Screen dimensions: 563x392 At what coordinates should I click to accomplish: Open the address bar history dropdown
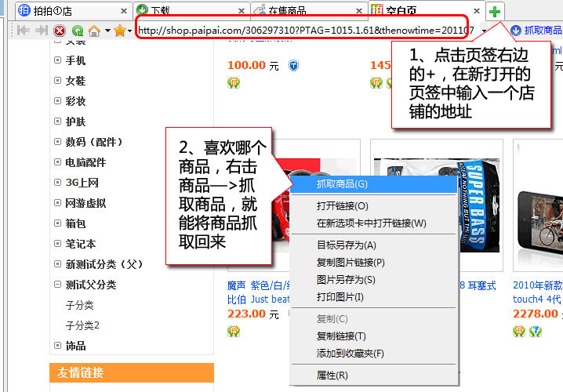click(x=484, y=31)
